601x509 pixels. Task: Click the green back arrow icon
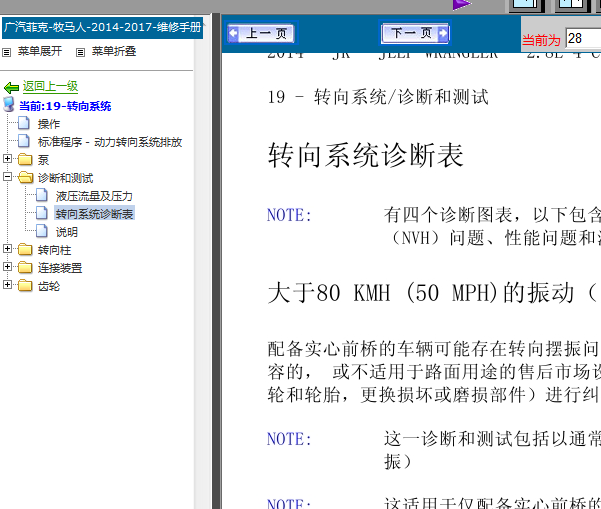(x=11, y=88)
